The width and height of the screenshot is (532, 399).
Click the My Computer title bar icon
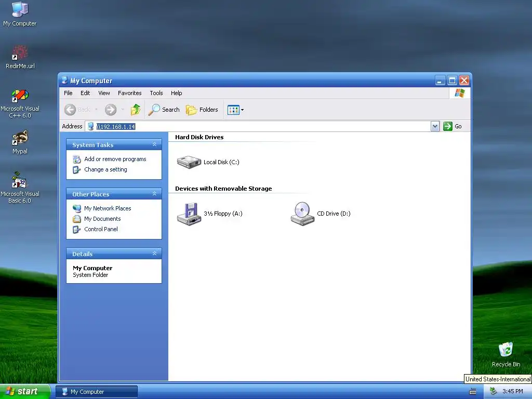(64, 81)
